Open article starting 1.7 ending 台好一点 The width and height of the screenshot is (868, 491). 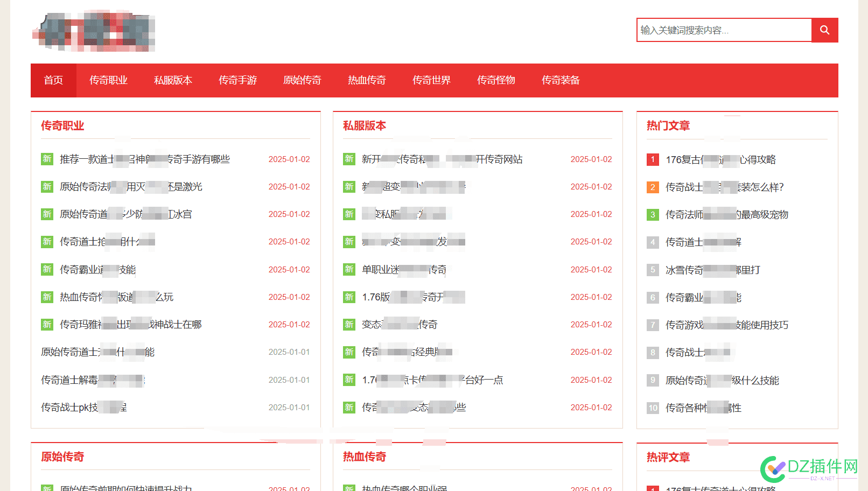pos(432,380)
